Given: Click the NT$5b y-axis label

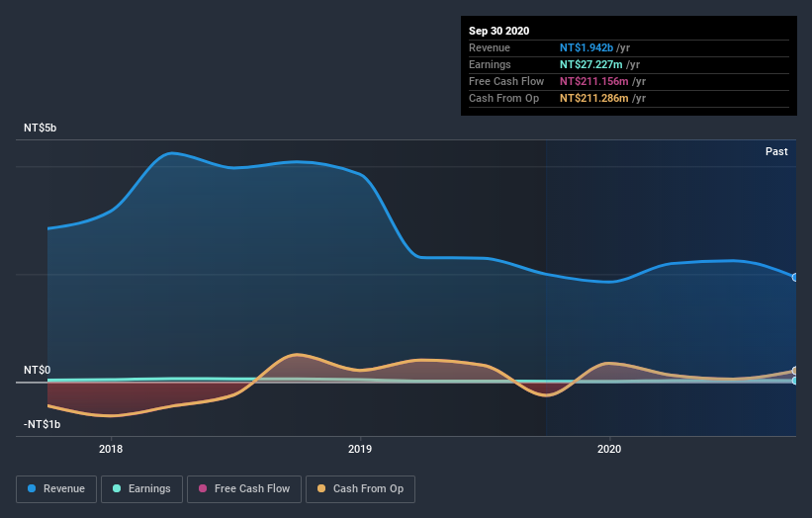Looking at the screenshot, I should (40, 128).
